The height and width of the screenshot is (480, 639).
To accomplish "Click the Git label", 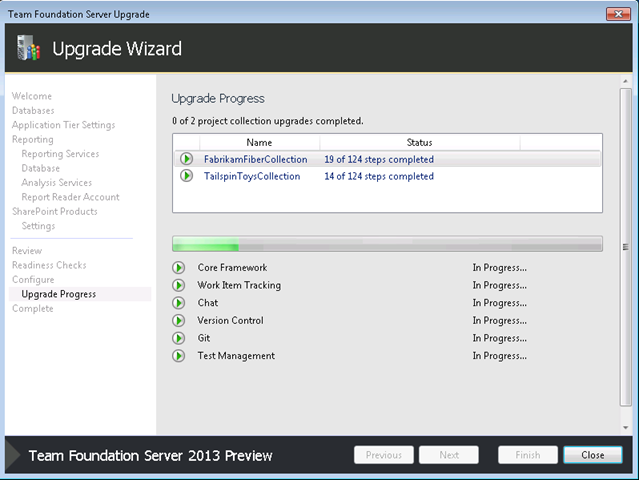I will 204,338.
